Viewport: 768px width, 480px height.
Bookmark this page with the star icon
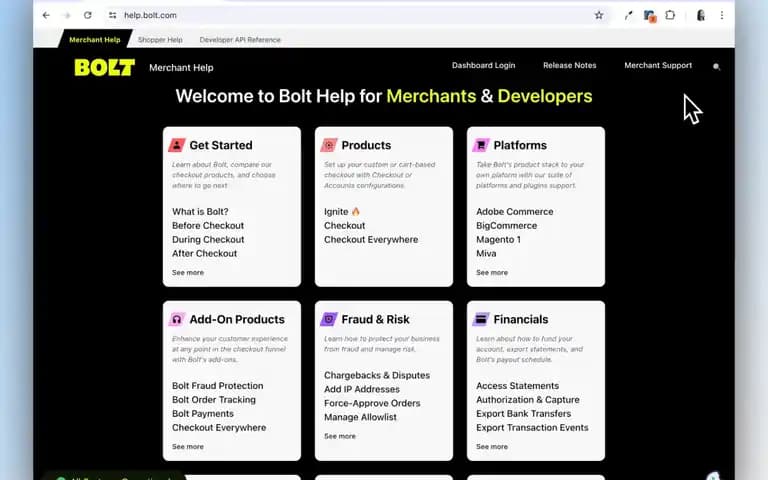599,15
